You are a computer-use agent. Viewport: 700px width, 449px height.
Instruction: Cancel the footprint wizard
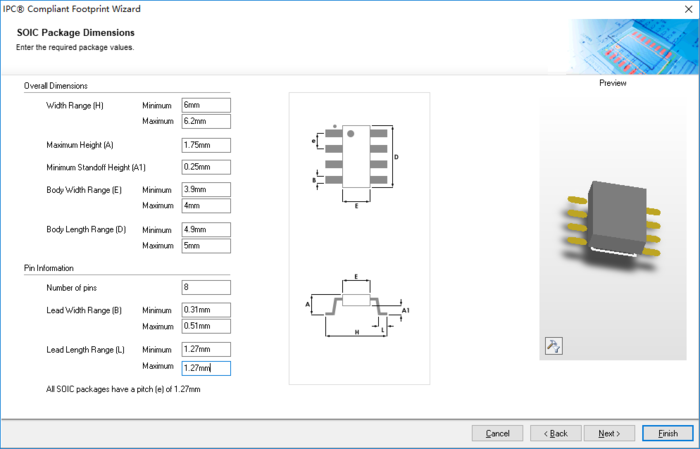tap(497, 433)
